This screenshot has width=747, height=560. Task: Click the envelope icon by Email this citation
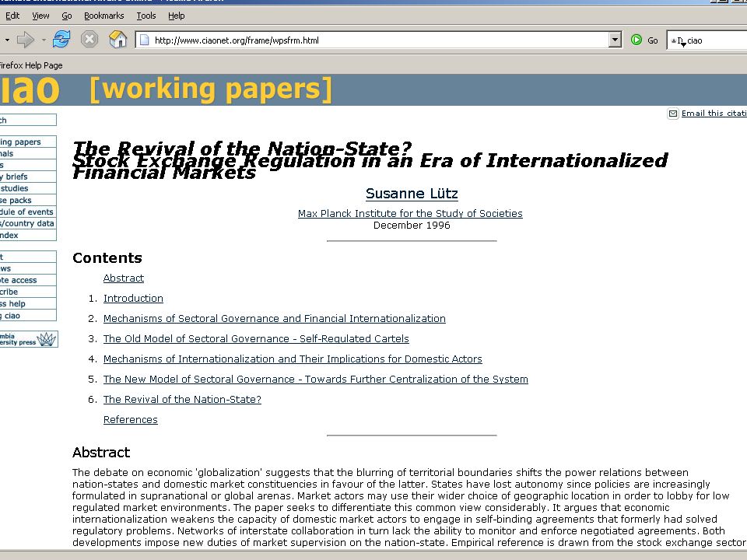point(672,114)
